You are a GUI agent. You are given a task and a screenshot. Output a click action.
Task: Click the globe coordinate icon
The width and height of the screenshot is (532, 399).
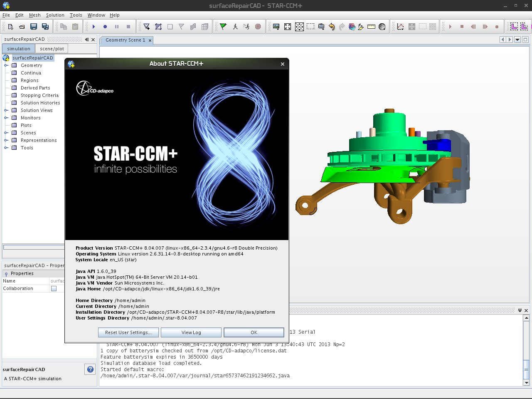tap(382, 27)
